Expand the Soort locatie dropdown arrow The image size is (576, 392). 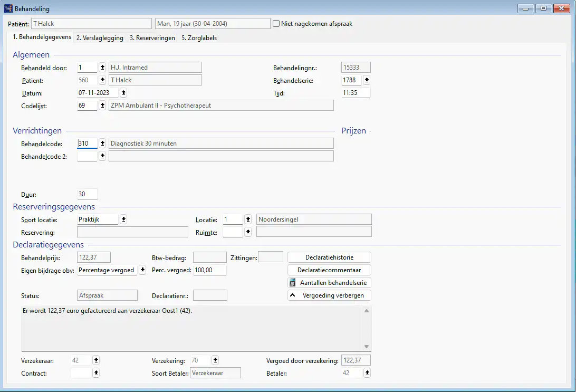pyautogui.click(x=124, y=219)
